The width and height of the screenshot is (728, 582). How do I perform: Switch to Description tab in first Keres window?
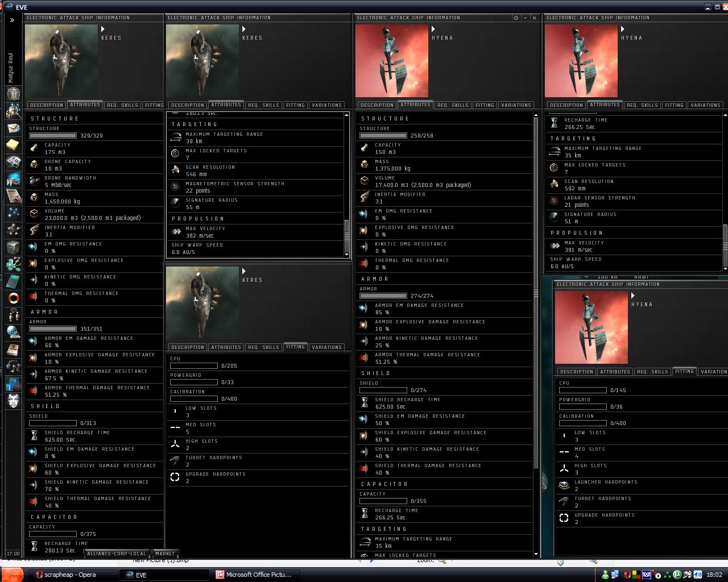pyautogui.click(x=47, y=105)
